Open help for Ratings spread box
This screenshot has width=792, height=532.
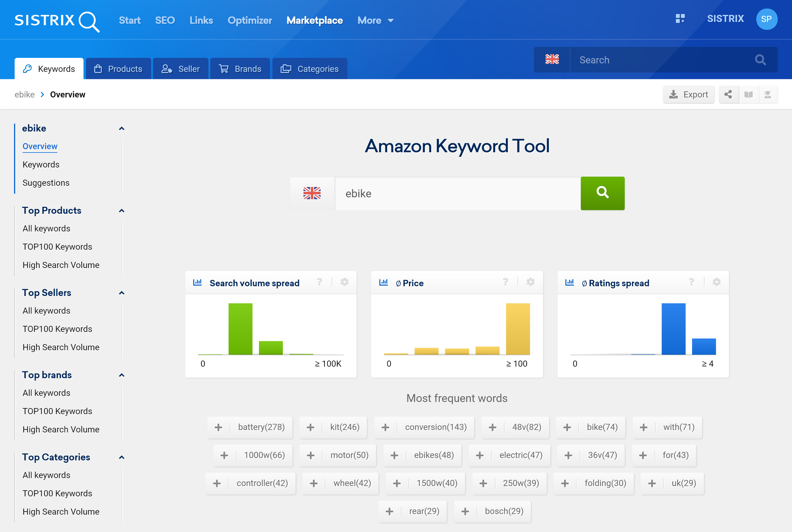point(691,282)
